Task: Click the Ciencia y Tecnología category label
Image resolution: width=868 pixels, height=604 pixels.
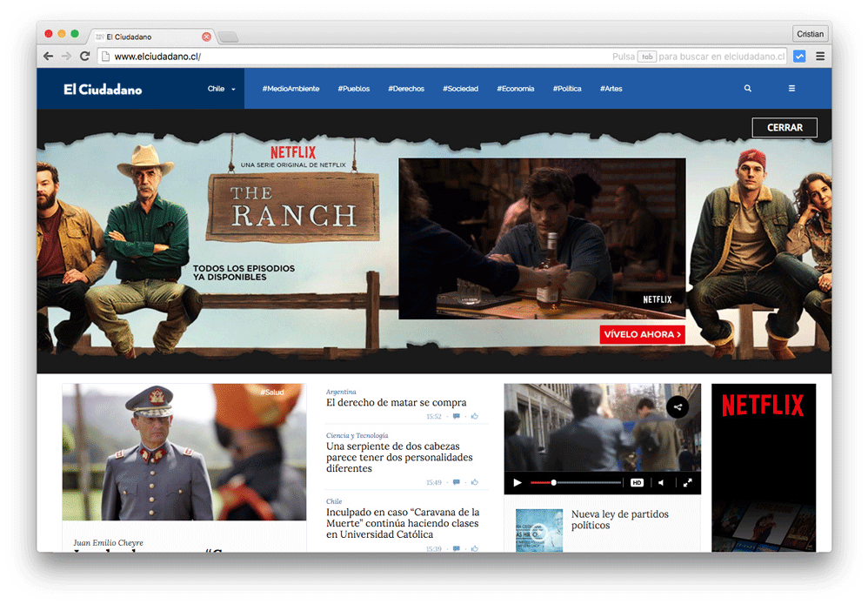Action: coord(357,435)
